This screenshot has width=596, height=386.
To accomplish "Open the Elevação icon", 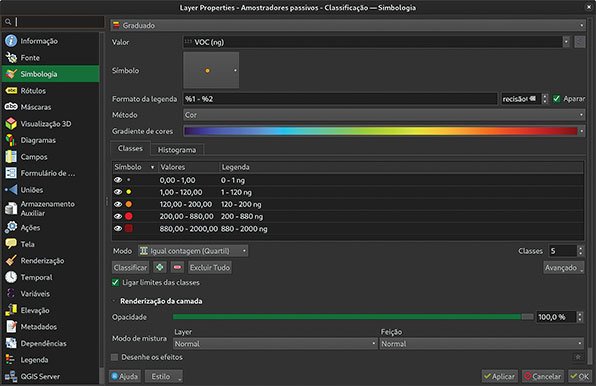I will [x=11, y=310].
